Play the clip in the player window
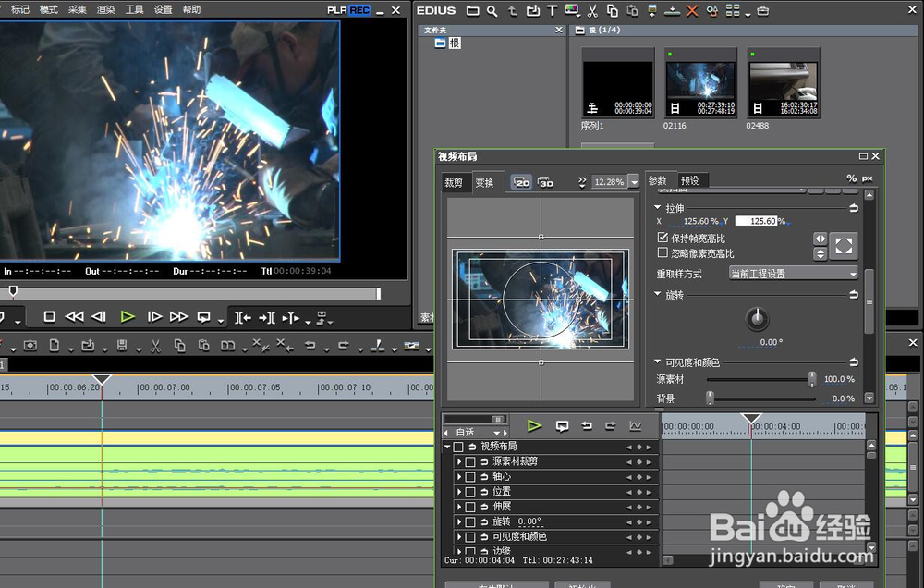 [x=128, y=317]
